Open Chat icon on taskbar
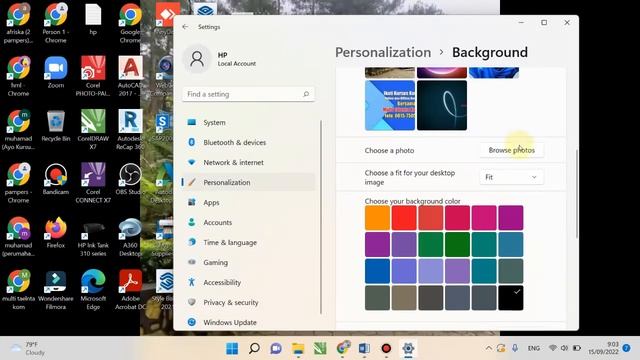 pyautogui.click(x=276, y=349)
